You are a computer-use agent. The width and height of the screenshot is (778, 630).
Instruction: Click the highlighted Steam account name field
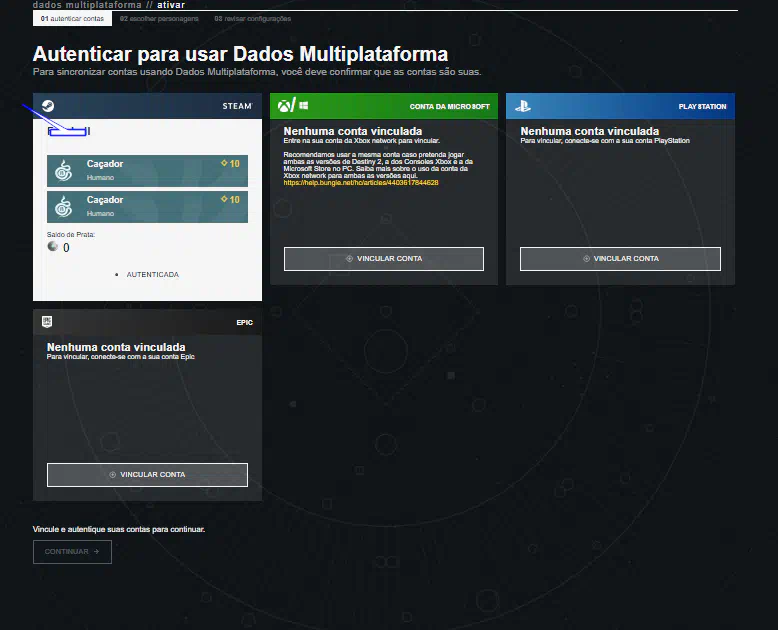click(69, 131)
